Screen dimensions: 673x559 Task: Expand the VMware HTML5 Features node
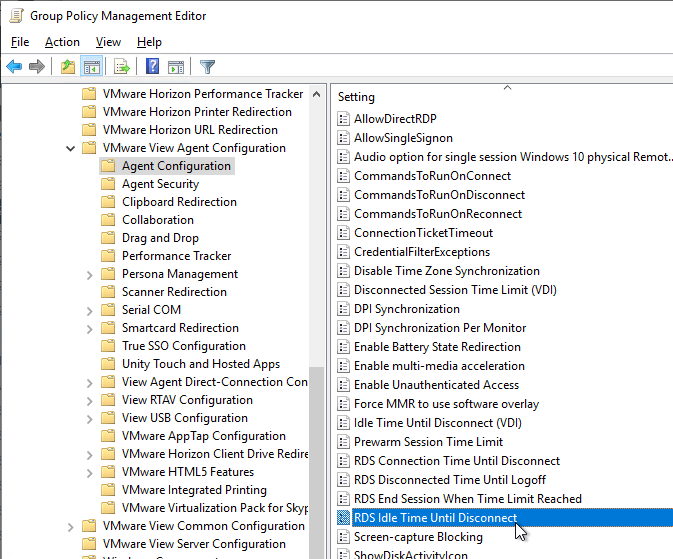[x=89, y=473]
